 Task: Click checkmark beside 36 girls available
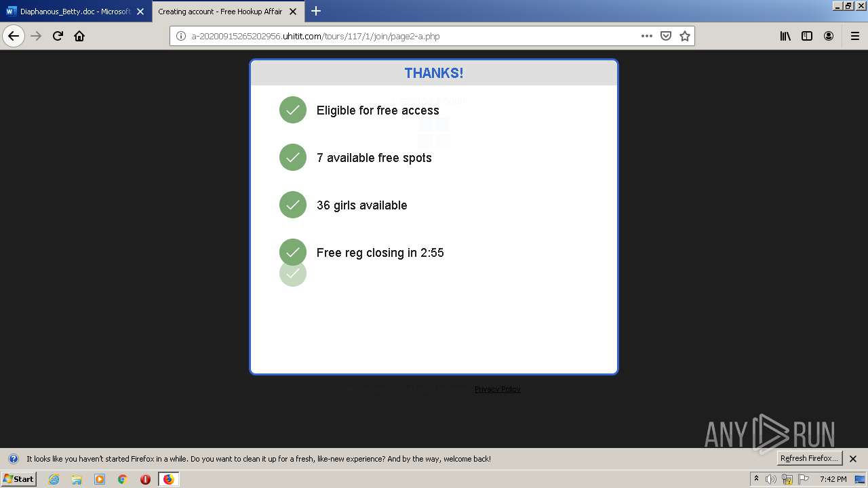click(293, 205)
